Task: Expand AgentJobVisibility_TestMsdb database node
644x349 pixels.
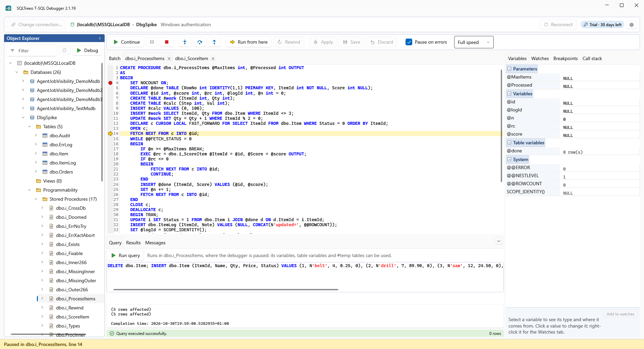Action: [x=23, y=108]
